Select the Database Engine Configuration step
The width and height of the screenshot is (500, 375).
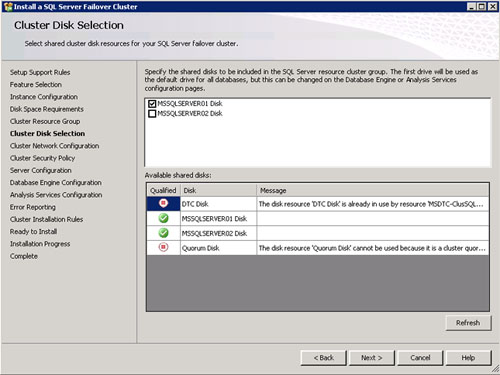(56, 183)
